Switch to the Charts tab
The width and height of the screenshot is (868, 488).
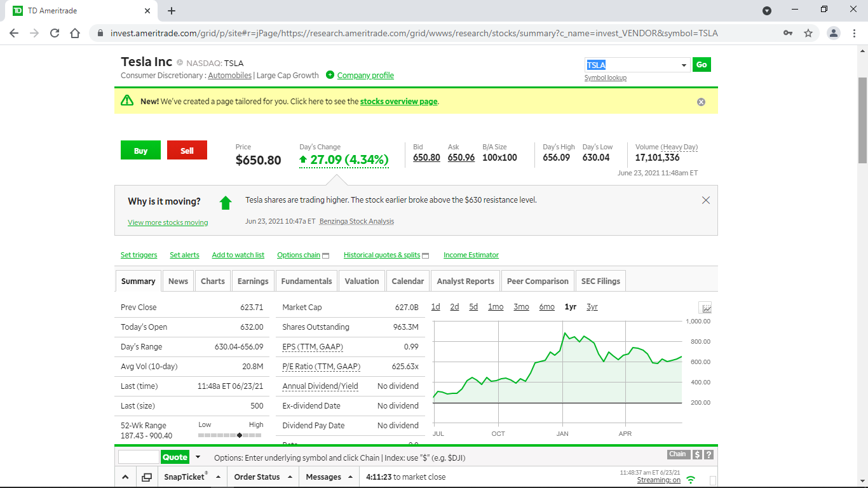pos(213,281)
